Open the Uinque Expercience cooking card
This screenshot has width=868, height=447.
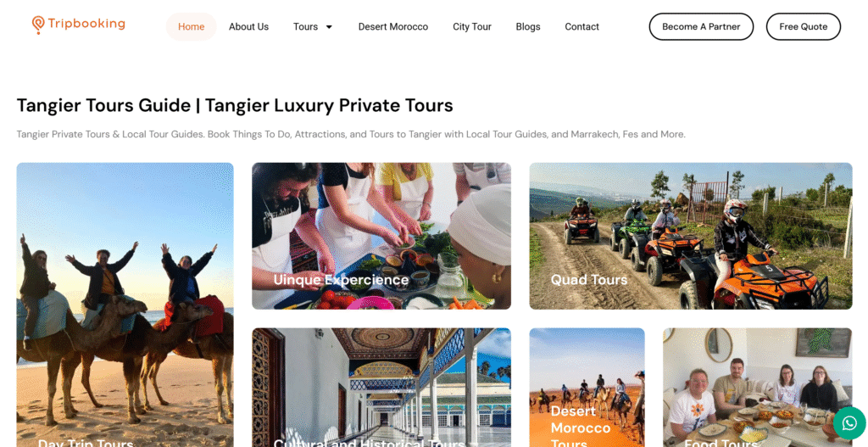coord(381,236)
